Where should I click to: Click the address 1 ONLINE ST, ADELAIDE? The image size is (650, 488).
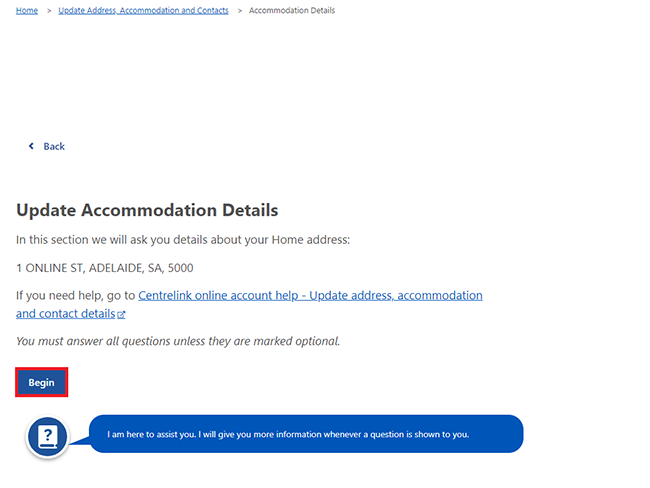[x=105, y=268]
